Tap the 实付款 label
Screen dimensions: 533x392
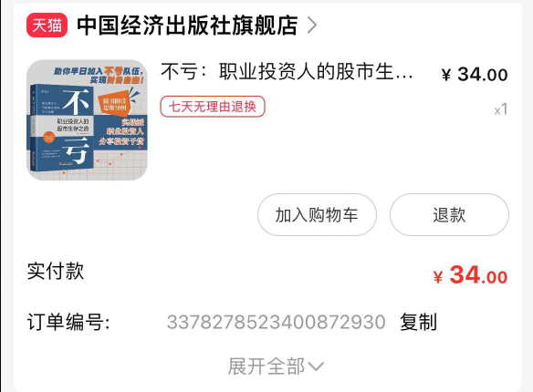(56, 271)
